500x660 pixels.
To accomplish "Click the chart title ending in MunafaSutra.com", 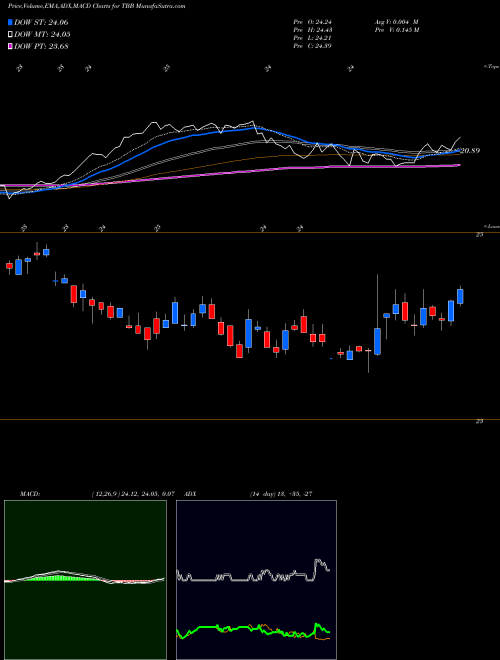I will [x=96, y=6].
